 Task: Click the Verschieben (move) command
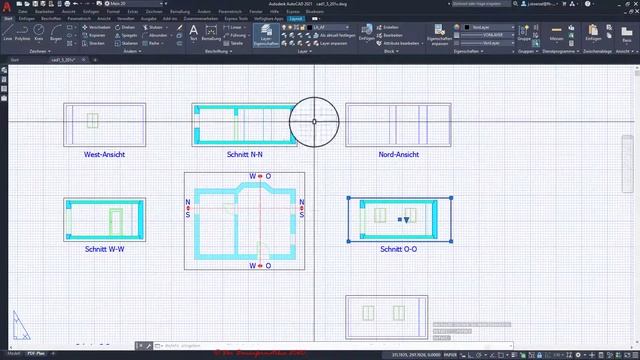[96, 27]
